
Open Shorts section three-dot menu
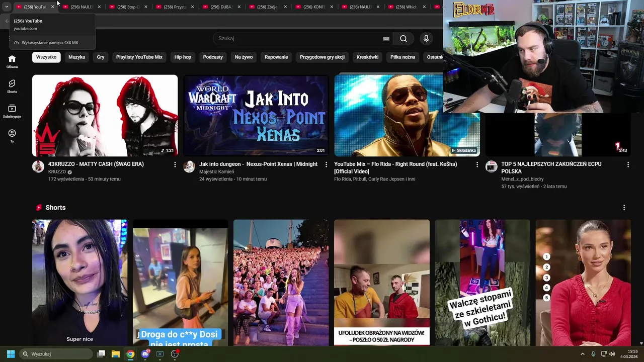tap(624, 208)
